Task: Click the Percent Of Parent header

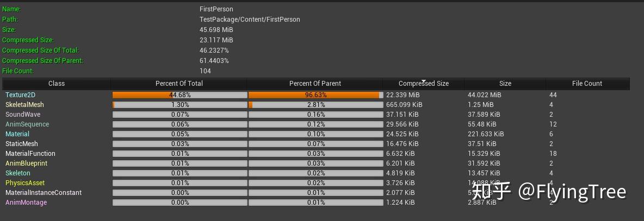Action: (x=315, y=84)
